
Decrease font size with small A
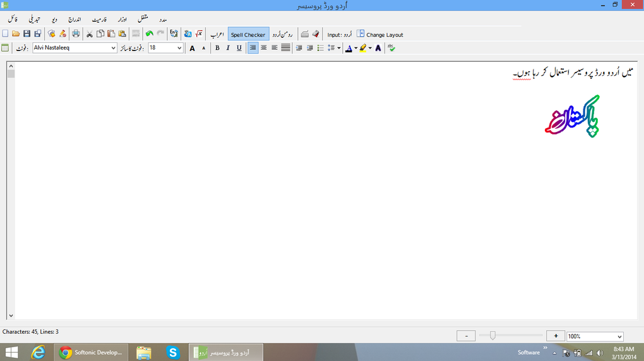tap(203, 48)
